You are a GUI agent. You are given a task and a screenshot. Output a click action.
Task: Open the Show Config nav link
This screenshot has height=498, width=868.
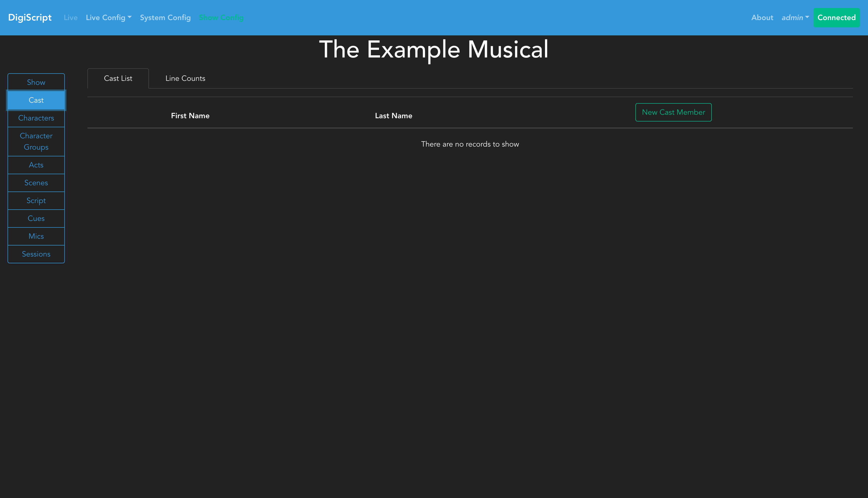221,17
